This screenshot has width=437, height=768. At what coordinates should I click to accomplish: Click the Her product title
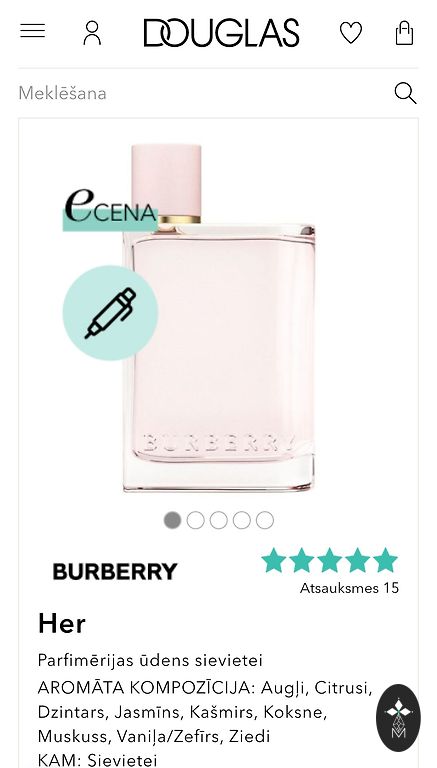click(x=62, y=624)
